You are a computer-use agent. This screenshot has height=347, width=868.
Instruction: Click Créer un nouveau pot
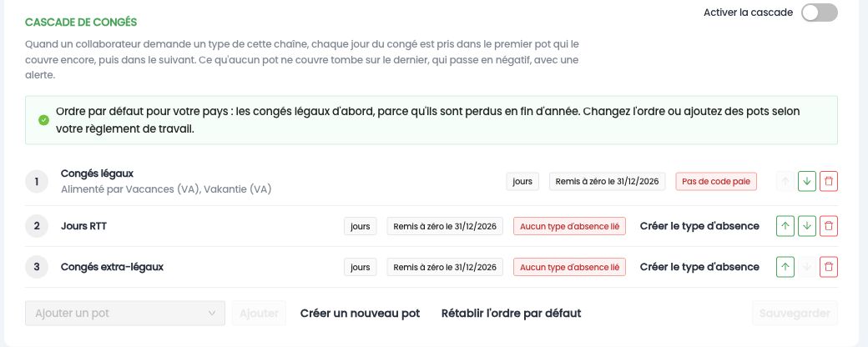361,314
